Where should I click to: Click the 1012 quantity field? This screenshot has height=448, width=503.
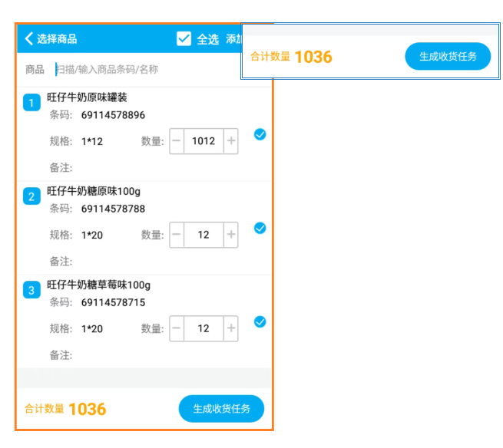coord(204,141)
